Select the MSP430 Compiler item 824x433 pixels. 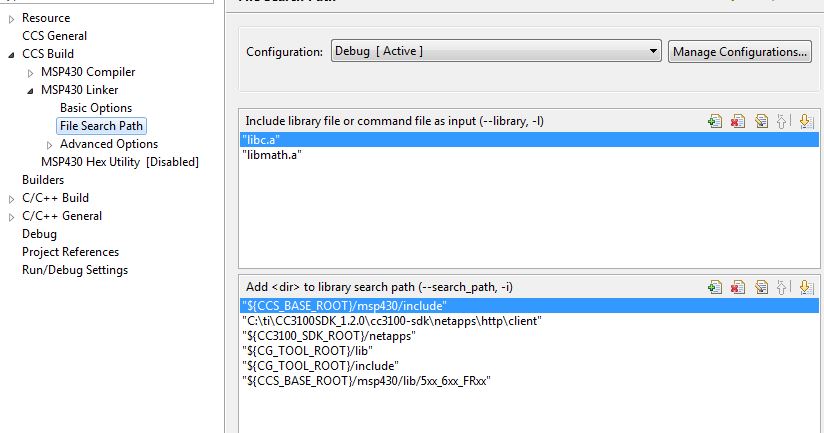(88, 71)
